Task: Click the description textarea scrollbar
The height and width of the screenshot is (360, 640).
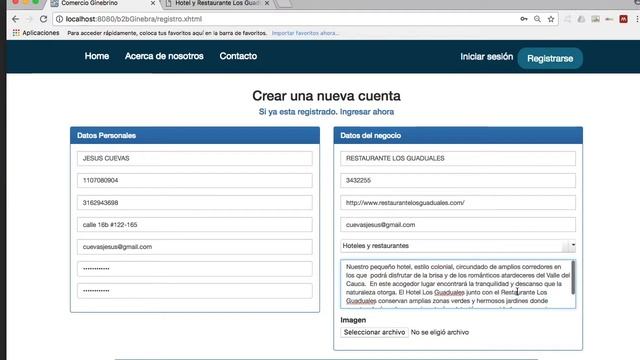Action: click(573, 278)
